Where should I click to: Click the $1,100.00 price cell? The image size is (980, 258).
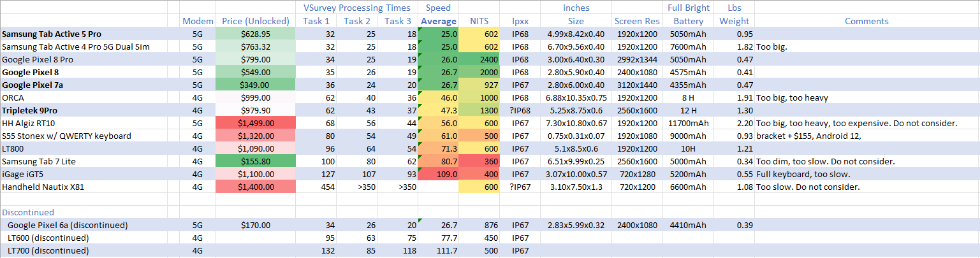tap(256, 174)
